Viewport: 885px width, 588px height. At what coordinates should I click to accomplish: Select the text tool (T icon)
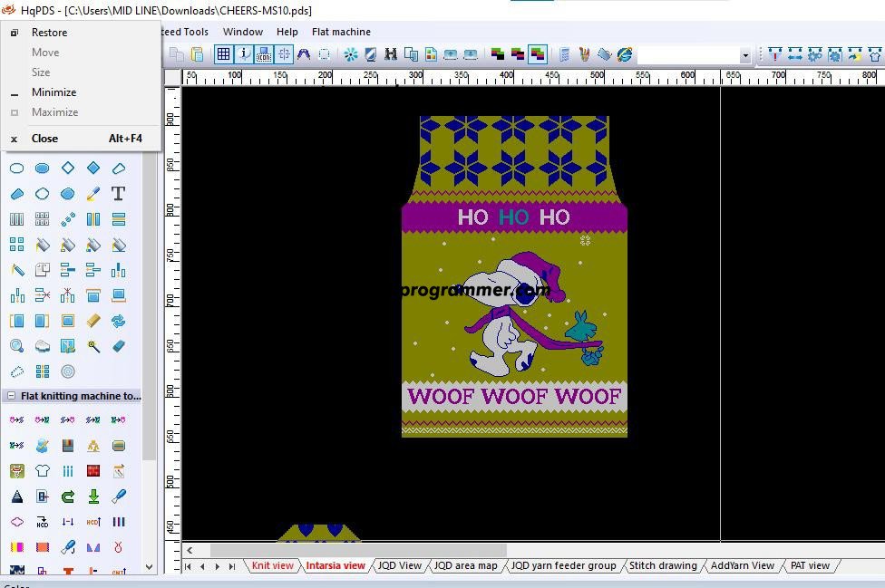(x=118, y=193)
